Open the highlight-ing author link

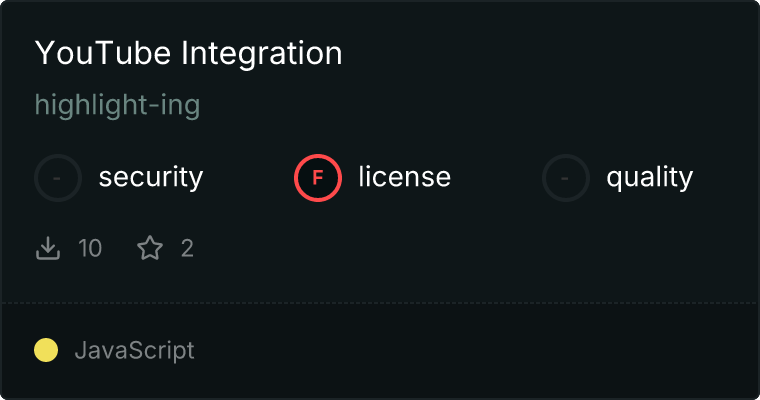click(x=117, y=105)
